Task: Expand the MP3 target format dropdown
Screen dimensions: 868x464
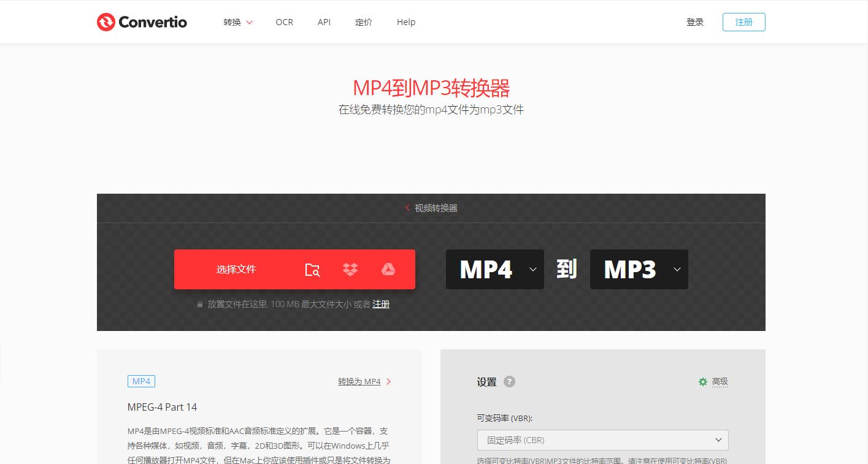Action: 639,269
